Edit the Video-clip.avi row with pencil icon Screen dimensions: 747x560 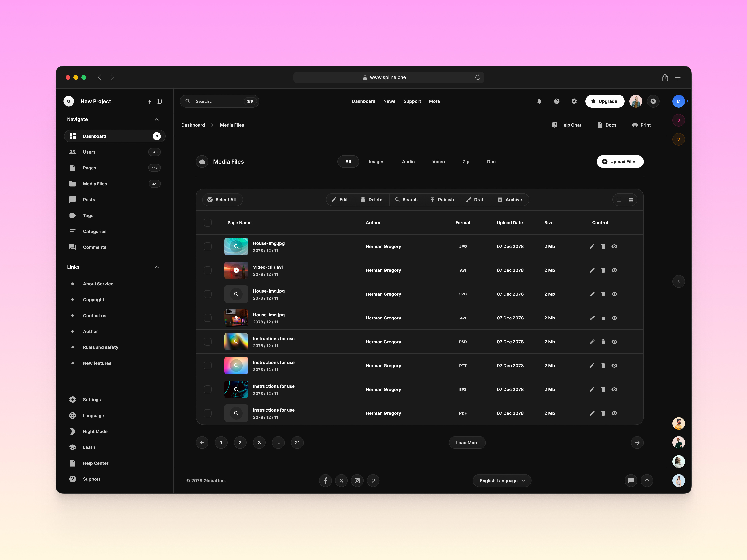[592, 270]
